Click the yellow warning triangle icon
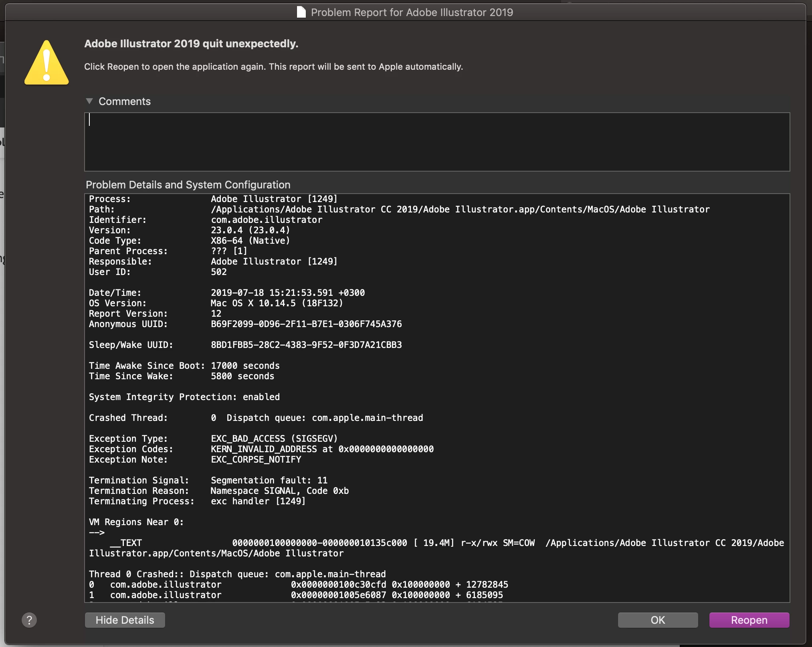The image size is (812, 647). point(46,64)
